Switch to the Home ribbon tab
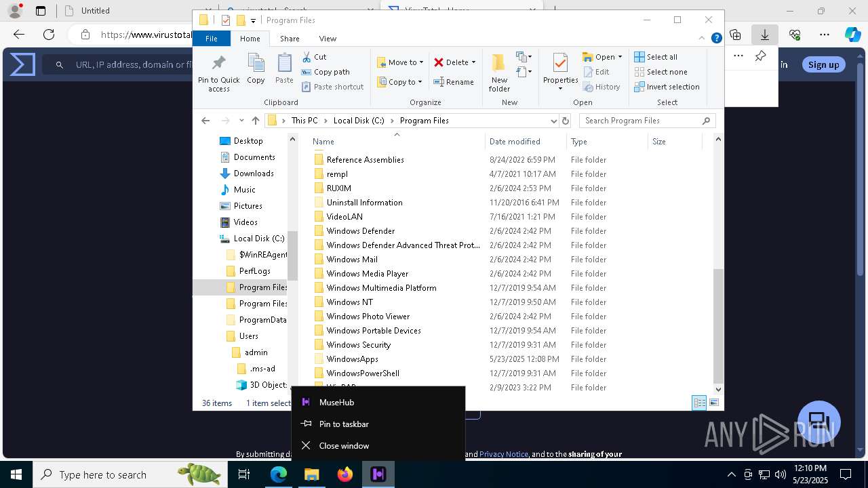 (250, 39)
